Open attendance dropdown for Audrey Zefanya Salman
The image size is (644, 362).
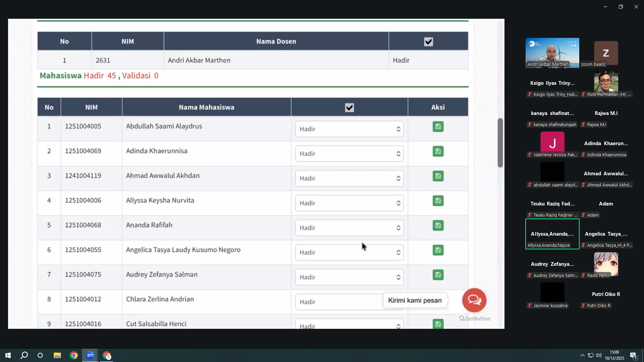click(349, 277)
